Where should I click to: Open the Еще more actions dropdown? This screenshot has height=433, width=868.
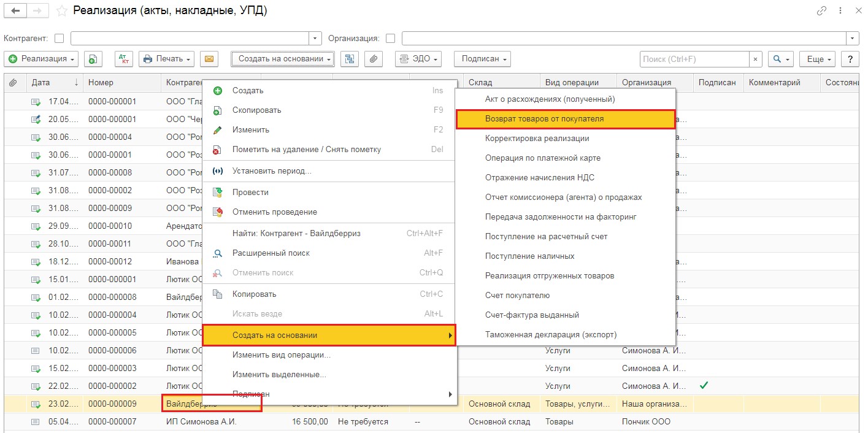[818, 59]
